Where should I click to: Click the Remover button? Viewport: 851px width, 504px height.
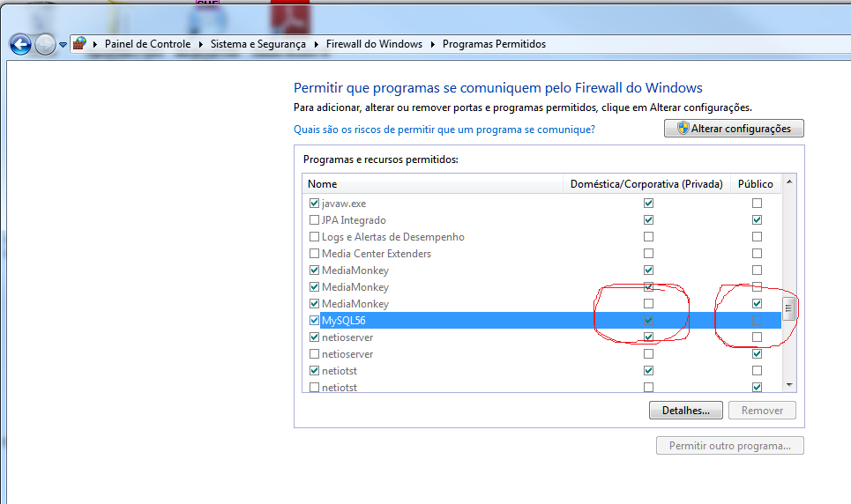click(x=762, y=411)
